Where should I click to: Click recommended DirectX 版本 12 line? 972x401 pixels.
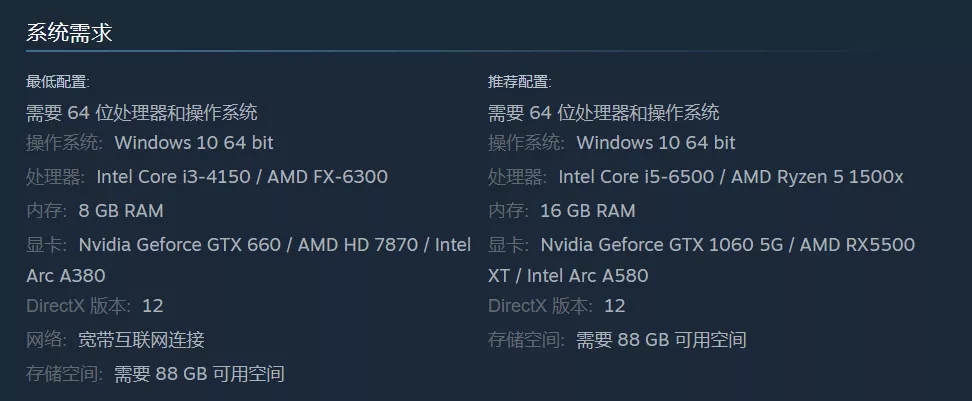point(556,306)
